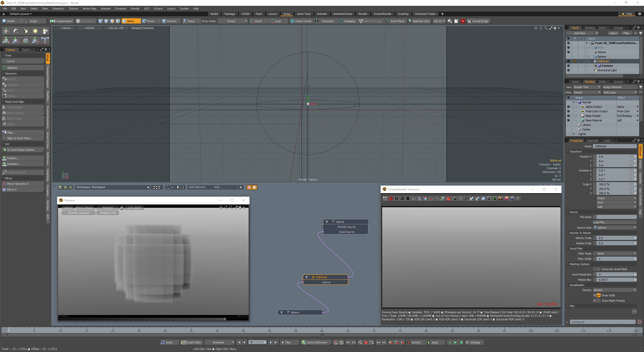
Task: Open the Source Item Sphere dropdown
Action: pos(615,228)
